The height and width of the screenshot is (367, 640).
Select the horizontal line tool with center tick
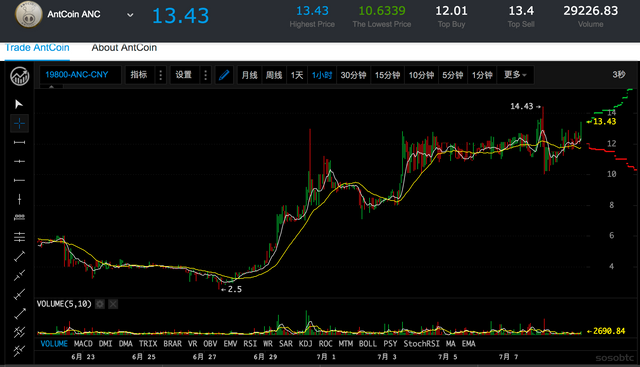click(19, 162)
